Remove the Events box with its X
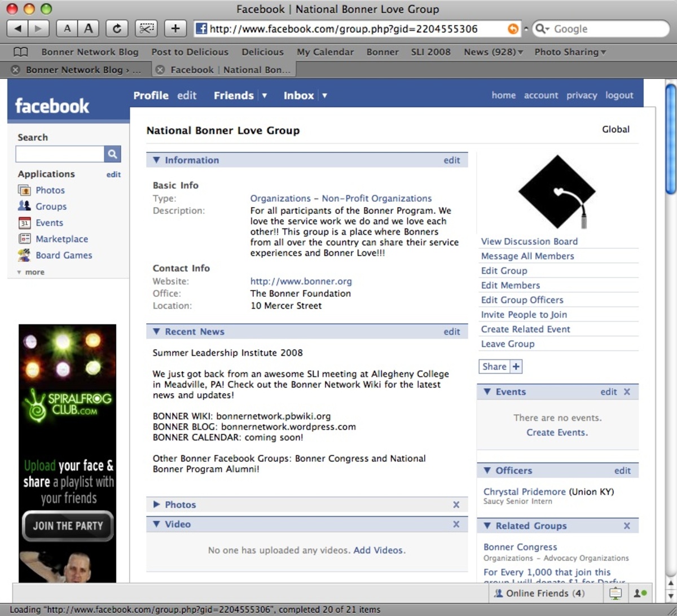The image size is (677, 616). click(x=627, y=391)
